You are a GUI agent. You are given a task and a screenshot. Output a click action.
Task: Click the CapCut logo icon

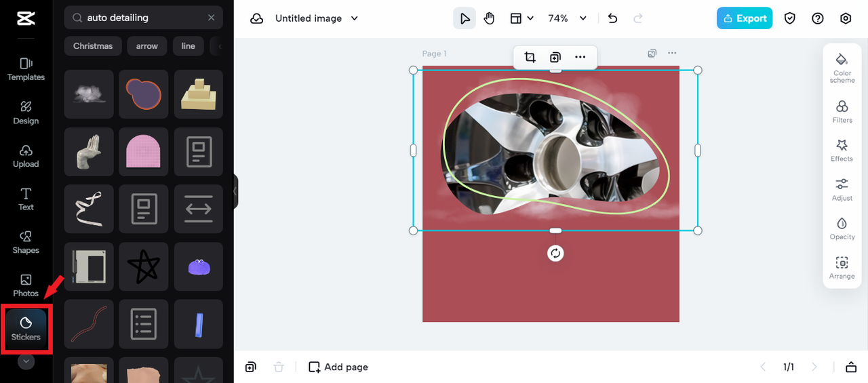tap(26, 18)
